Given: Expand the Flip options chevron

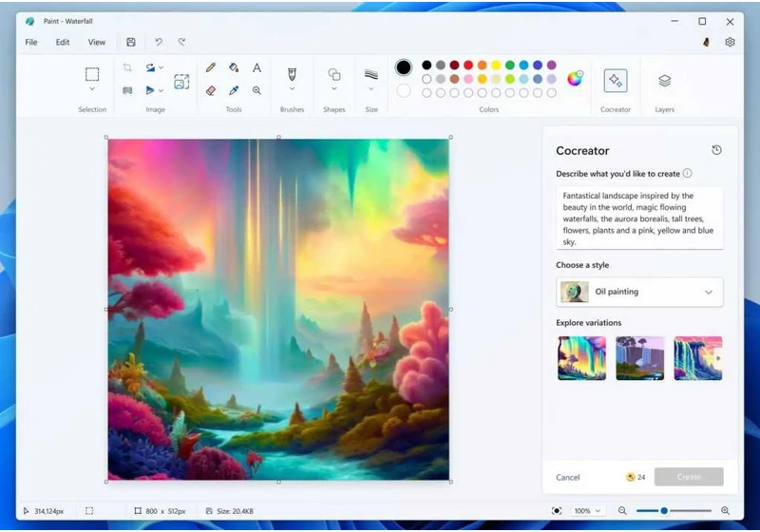Looking at the screenshot, I should 161,90.
